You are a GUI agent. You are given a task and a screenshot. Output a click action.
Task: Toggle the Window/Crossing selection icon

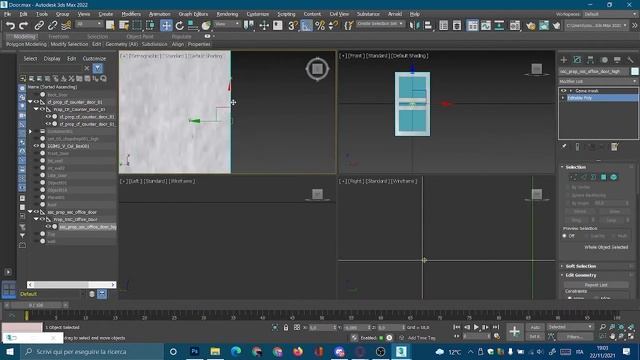(151, 26)
